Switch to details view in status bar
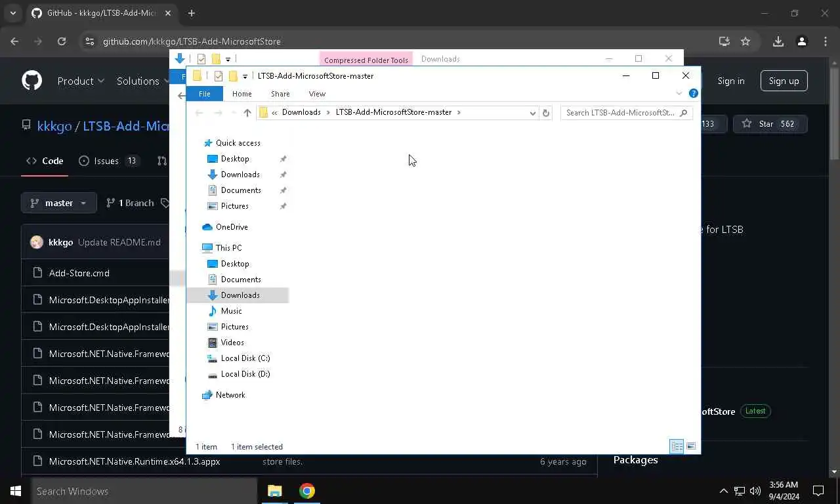The width and height of the screenshot is (840, 504). [x=677, y=446]
